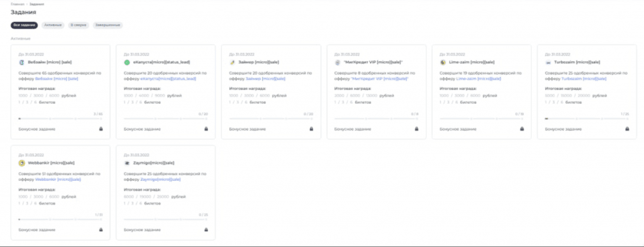Show the Завершенные tasks tab
Screen dimensions: 644x247
108,25
